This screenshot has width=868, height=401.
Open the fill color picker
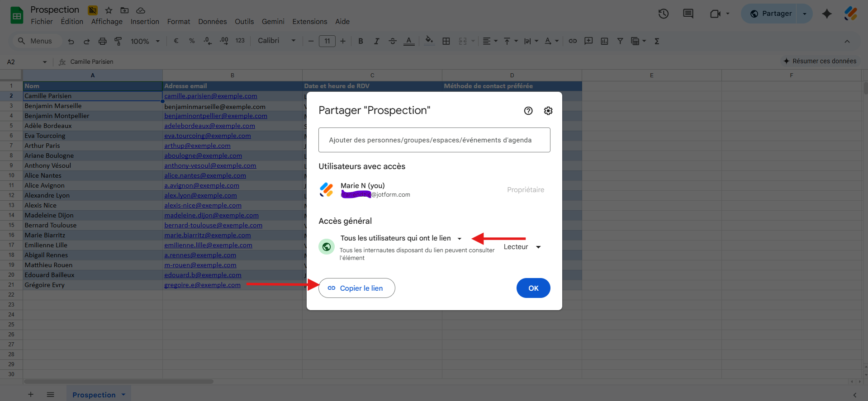pyautogui.click(x=429, y=41)
